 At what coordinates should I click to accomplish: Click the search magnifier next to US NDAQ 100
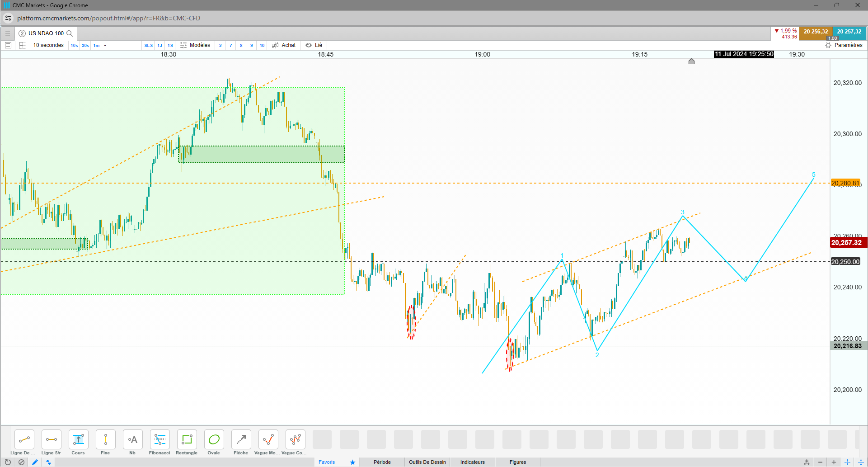[x=70, y=33]
